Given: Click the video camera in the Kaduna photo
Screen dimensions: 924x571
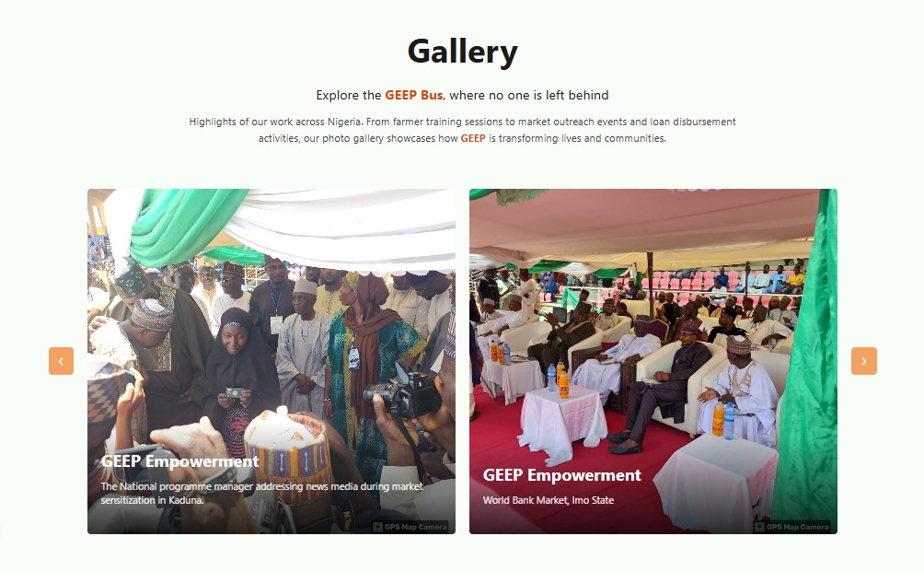Looking at the screenshot, I should tap(402, 391).
